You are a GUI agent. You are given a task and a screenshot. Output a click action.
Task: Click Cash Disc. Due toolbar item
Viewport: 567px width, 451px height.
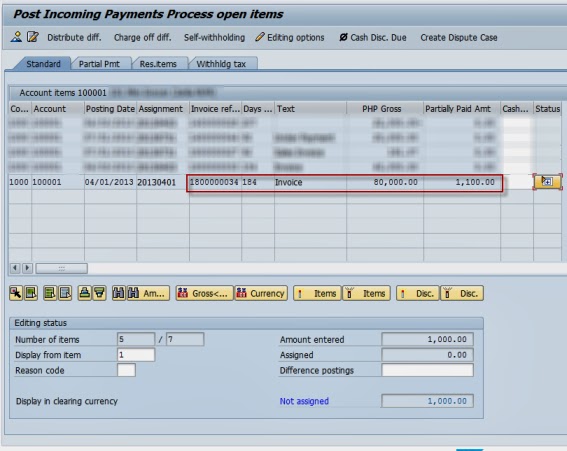373,38
